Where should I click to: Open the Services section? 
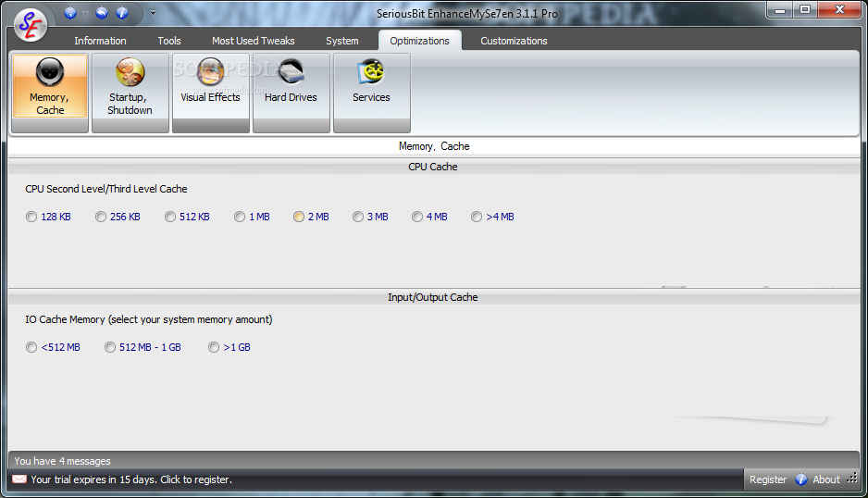pyautogui.click(x=371, y=93)
